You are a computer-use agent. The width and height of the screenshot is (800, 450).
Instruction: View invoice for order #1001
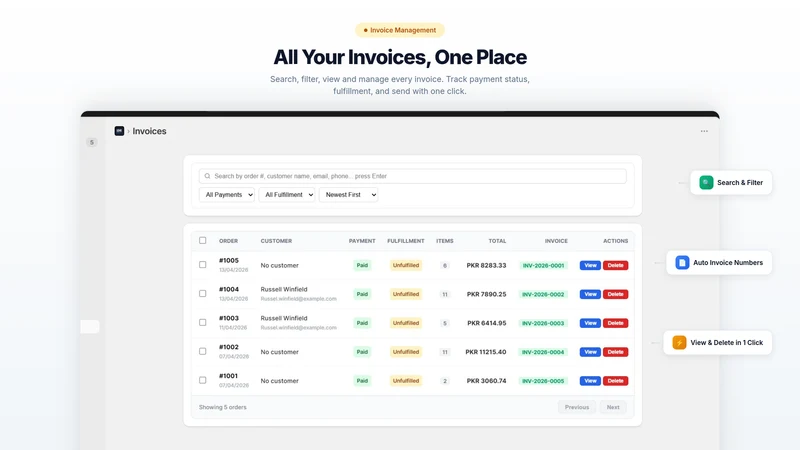click(x=590, y=381)
